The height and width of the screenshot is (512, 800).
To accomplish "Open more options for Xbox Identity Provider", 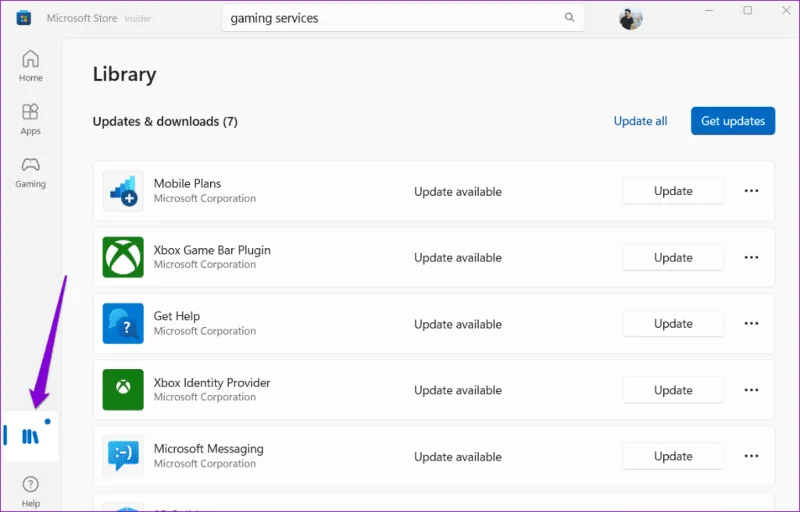I will (x=751, y=390).
